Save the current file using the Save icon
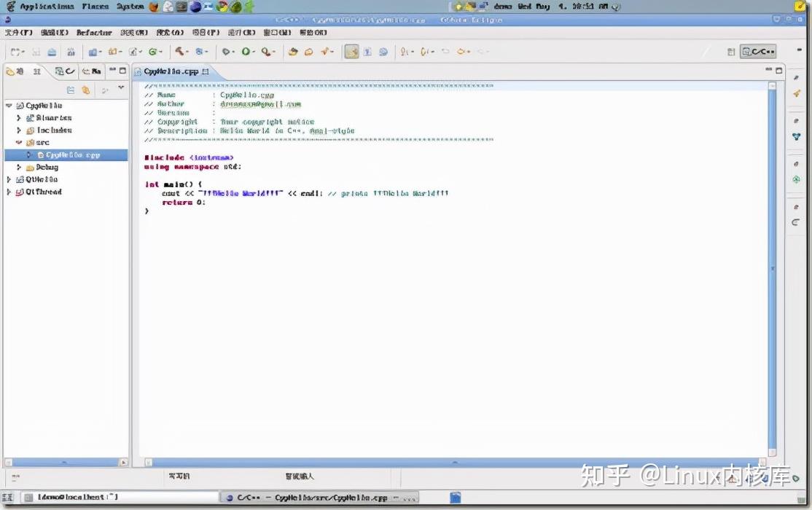The height and width of the screenshot is (510, 812). (36, 51)
